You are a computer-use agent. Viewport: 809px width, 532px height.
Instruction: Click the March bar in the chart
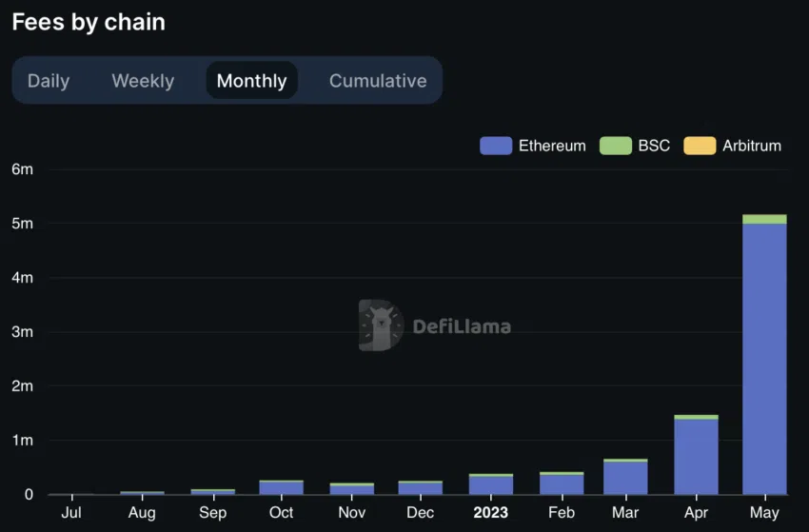coord(625,478)
